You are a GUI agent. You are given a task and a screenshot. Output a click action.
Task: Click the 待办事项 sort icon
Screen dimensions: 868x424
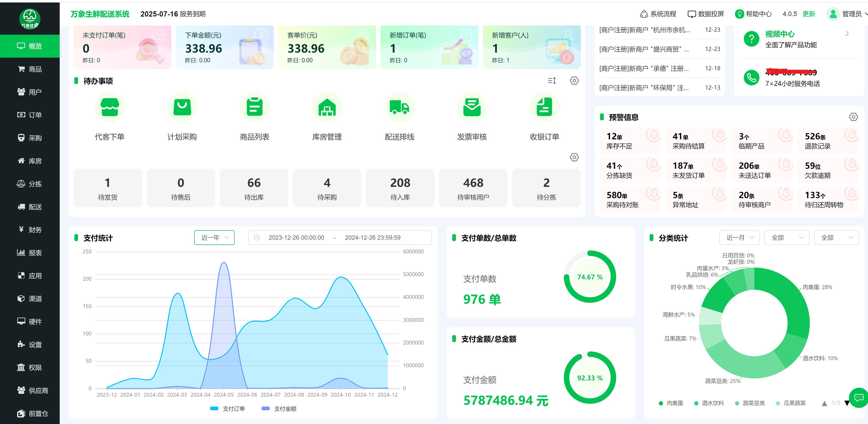(552, 81)
